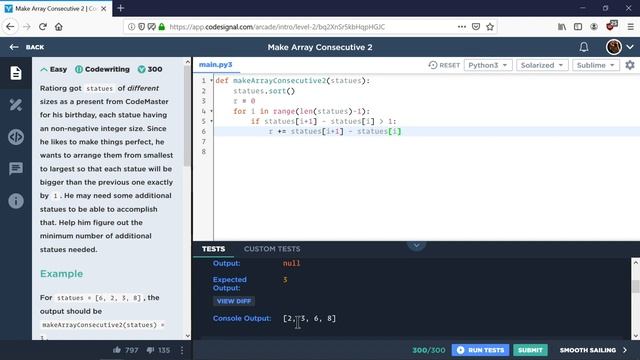This screenshot has width=640, height=360.
Task: Open a new browser tab
Action: [x=120, y=8]
